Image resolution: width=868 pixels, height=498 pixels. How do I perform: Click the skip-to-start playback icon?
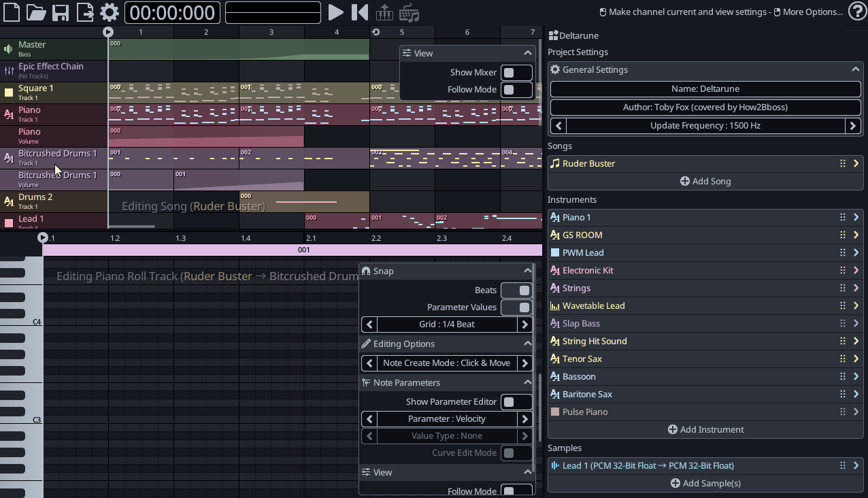(x=360, y=12)
